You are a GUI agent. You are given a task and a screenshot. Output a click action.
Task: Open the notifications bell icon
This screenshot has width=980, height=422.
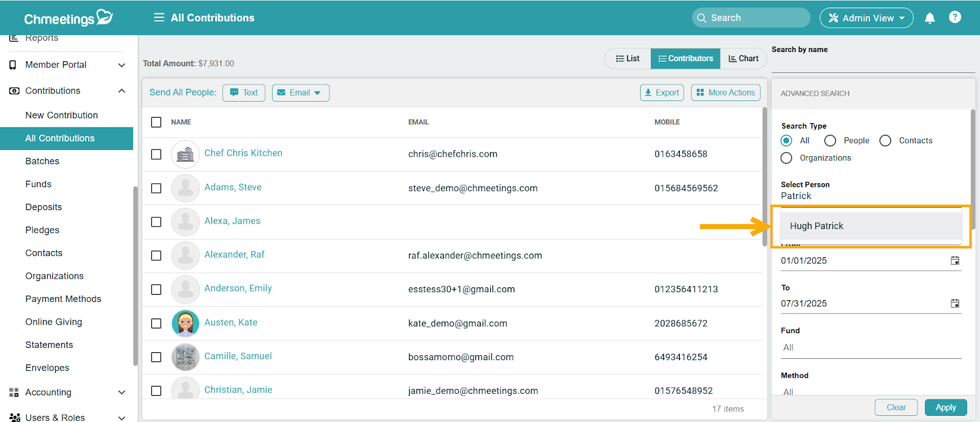pyautogui.click(x=929, y=18)
